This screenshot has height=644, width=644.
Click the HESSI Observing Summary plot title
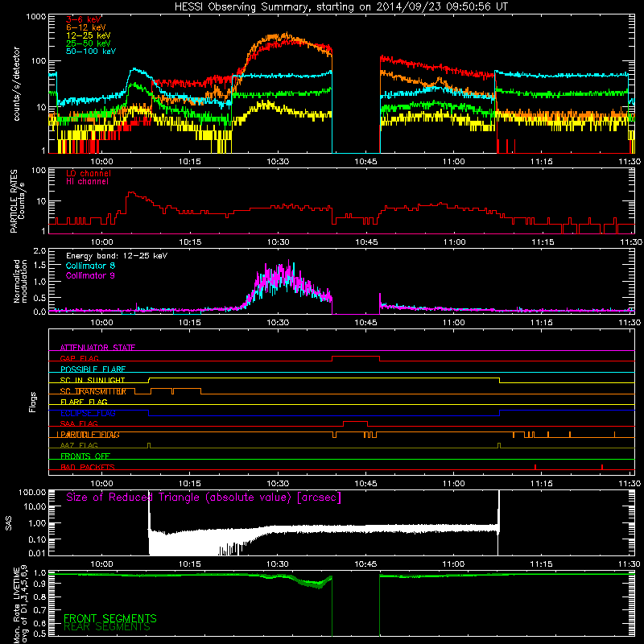(x=341, y=7)
